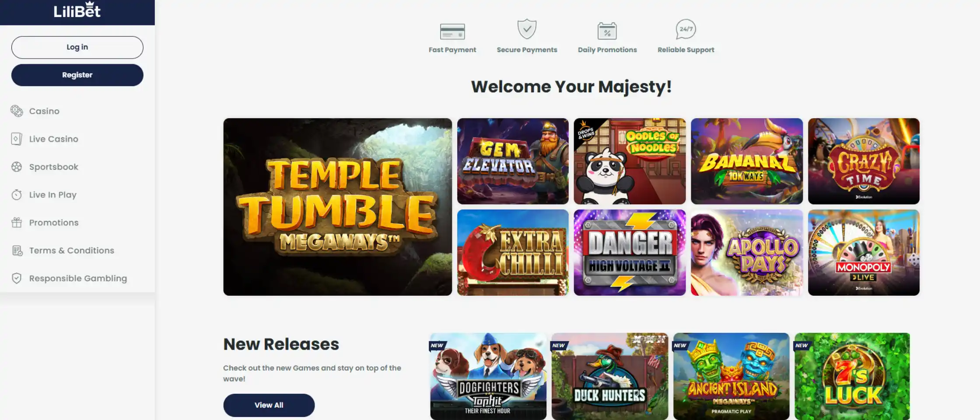Launch the Gem Elevator game tile

tap(513, 161)
